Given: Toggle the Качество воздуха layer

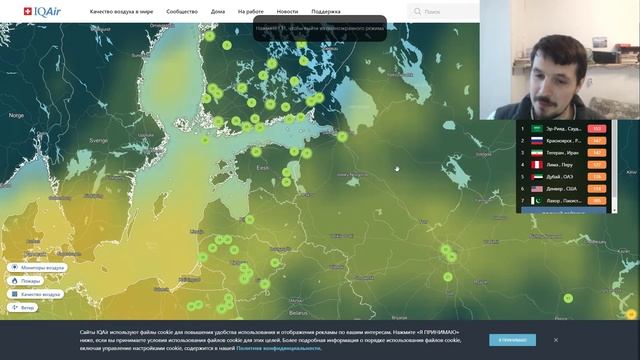Looking at the screenshot, I should tap(36, 294).
